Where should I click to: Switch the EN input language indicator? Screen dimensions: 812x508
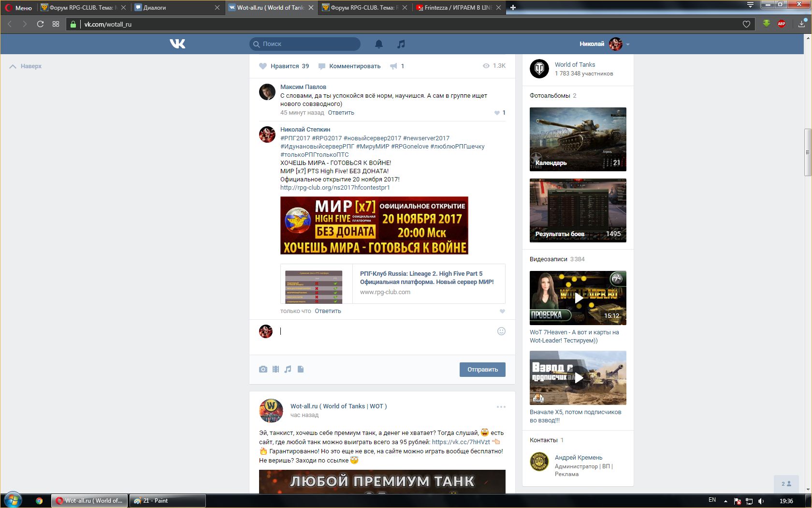712,500
